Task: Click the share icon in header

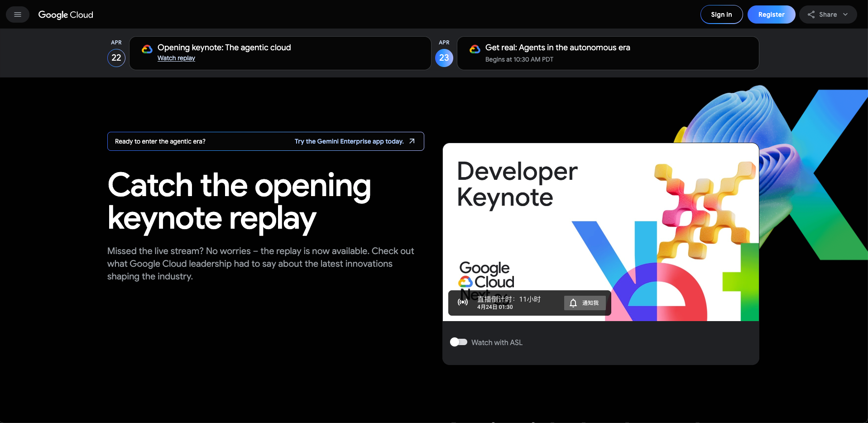Action: [x=811, y=14]
